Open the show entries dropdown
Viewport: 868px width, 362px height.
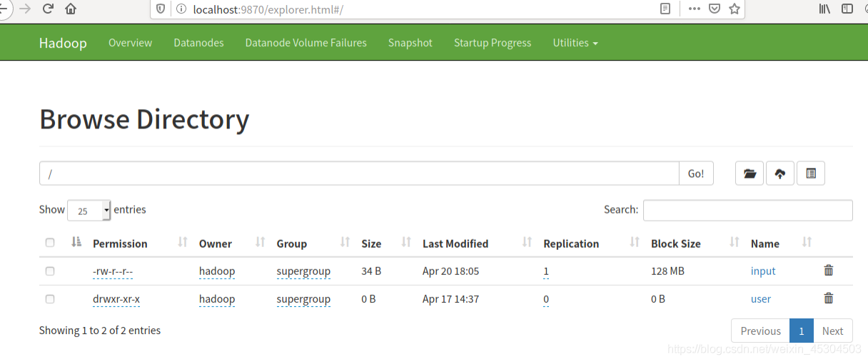[x=89, y=210]
